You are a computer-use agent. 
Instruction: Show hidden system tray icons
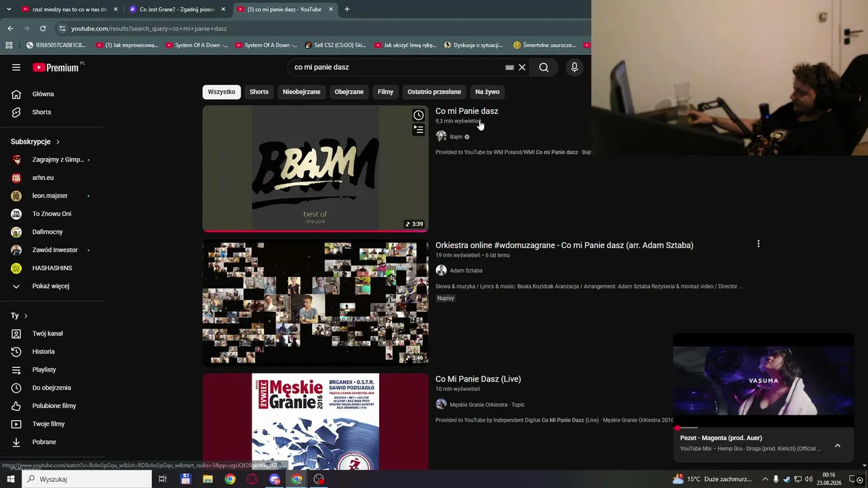[x=765, y=479]
